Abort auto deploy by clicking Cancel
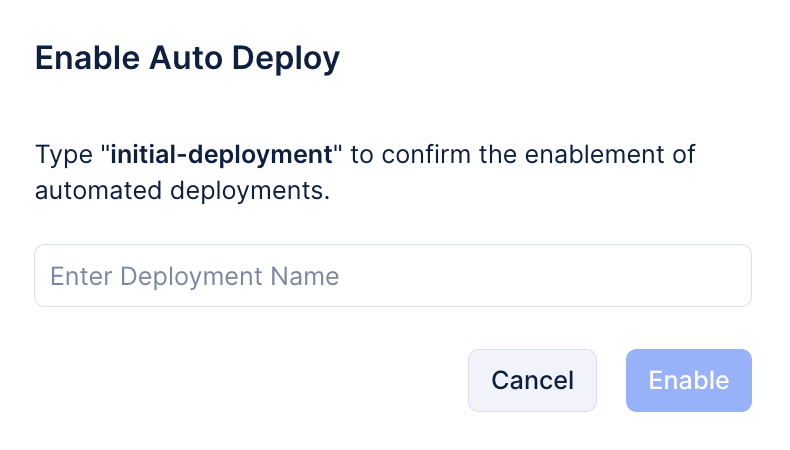Screen dimensions: 790x450 pyautogui.click(x=532, y=380)
